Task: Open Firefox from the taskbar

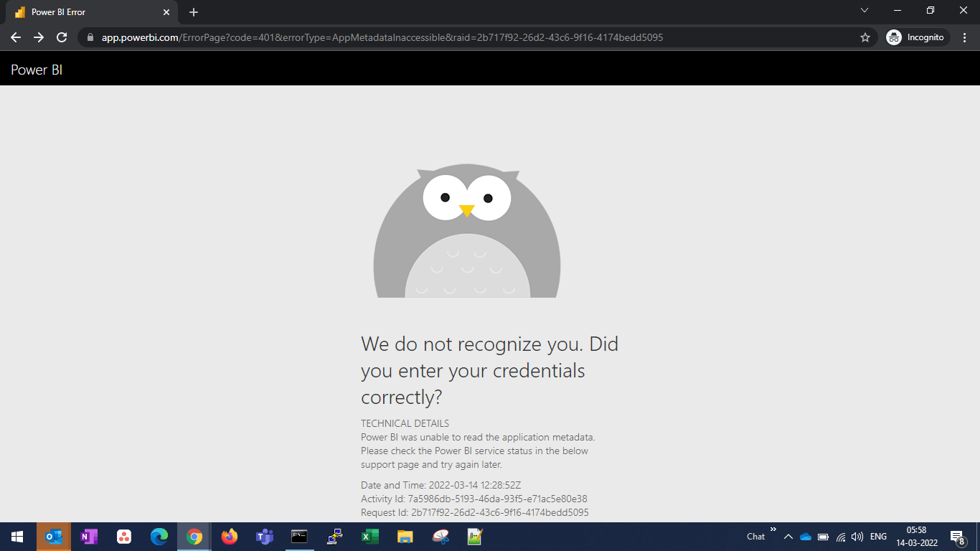Action: click(x=229, y=537)
